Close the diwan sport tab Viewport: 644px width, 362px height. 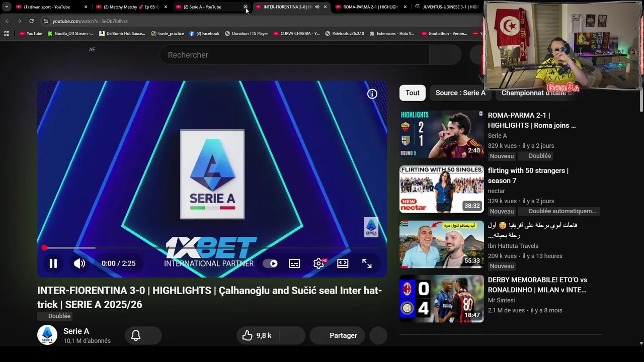[x=86, y=7]
